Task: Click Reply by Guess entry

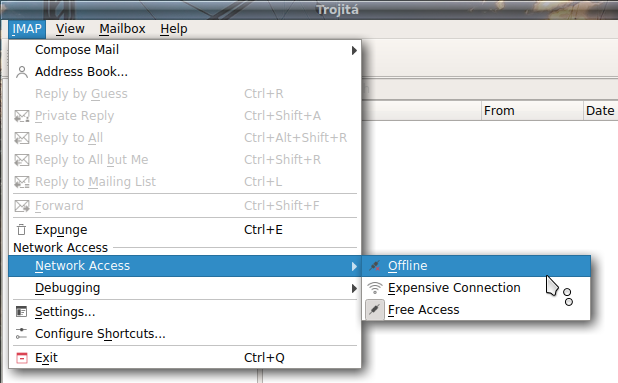Action: (185, 94)
